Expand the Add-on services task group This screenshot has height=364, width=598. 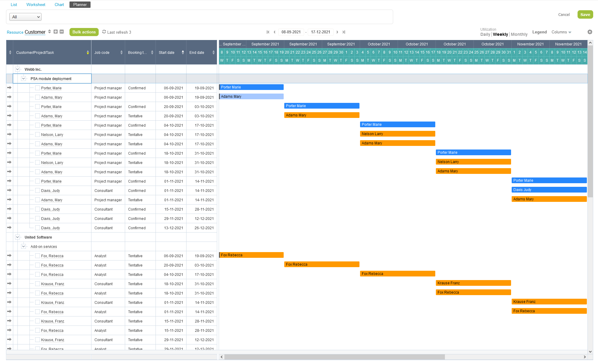[x=23, y=246]
